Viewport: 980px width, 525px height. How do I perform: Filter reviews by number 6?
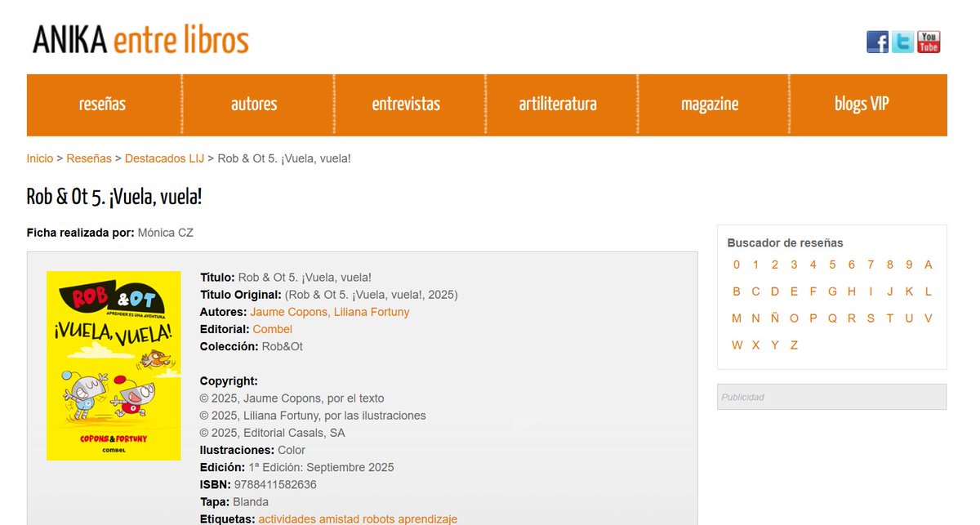(x=851, y=265)
